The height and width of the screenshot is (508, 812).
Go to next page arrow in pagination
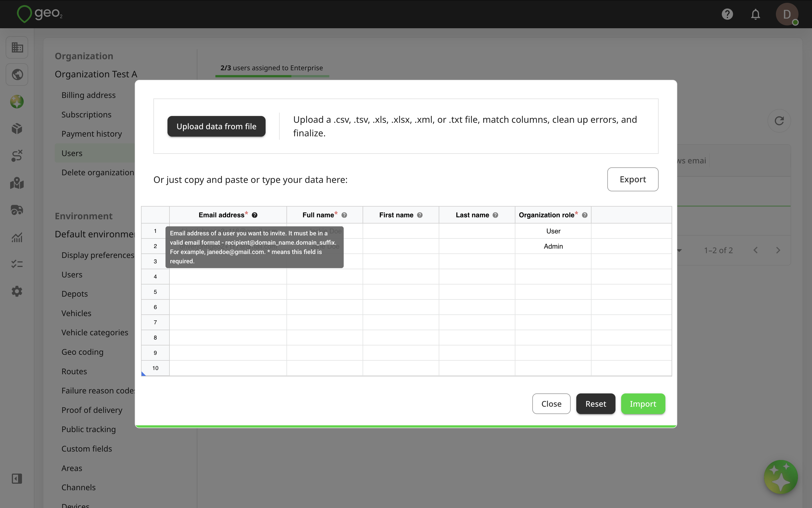tap(778, 250)
